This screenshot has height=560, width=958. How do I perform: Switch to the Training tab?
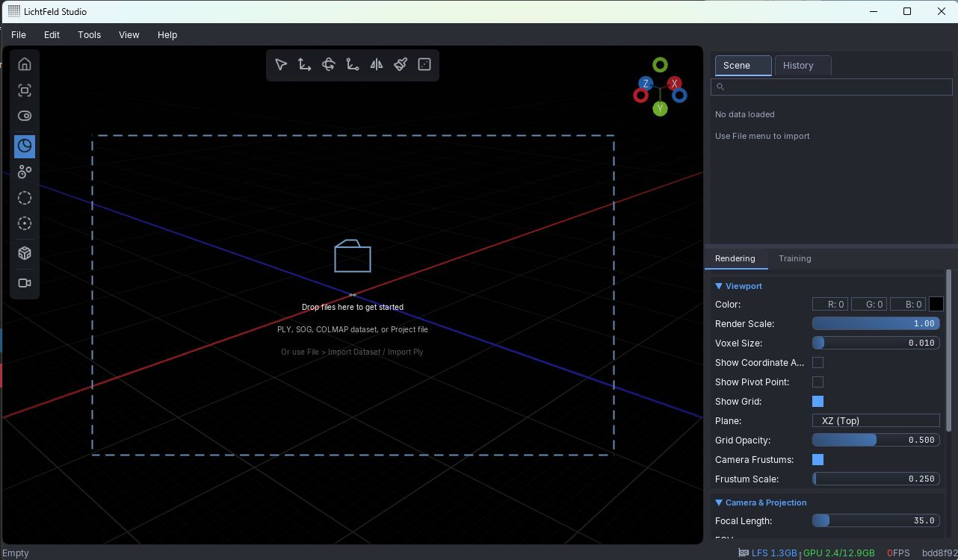click(x=794, y=258)
